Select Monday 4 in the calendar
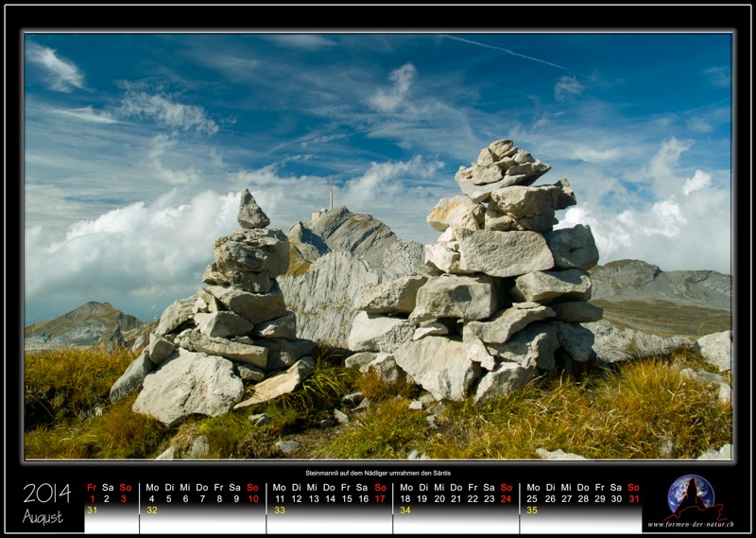The image size is (756, 538). [x=151, y=498]
